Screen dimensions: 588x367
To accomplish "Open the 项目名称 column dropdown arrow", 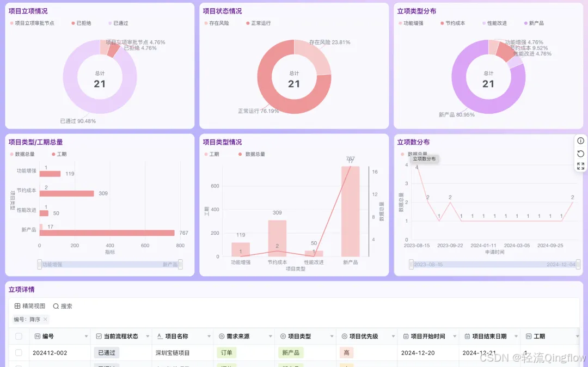I will click(x=209, y=337).
